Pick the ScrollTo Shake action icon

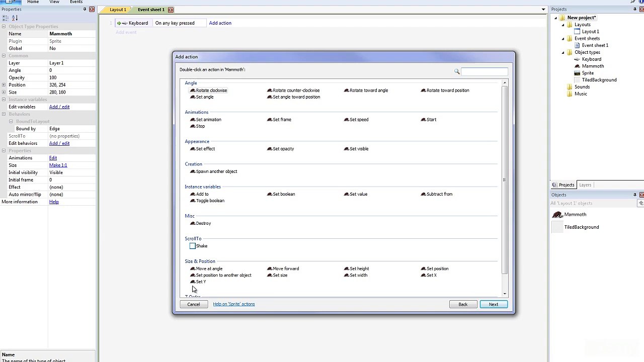point(192,246)
